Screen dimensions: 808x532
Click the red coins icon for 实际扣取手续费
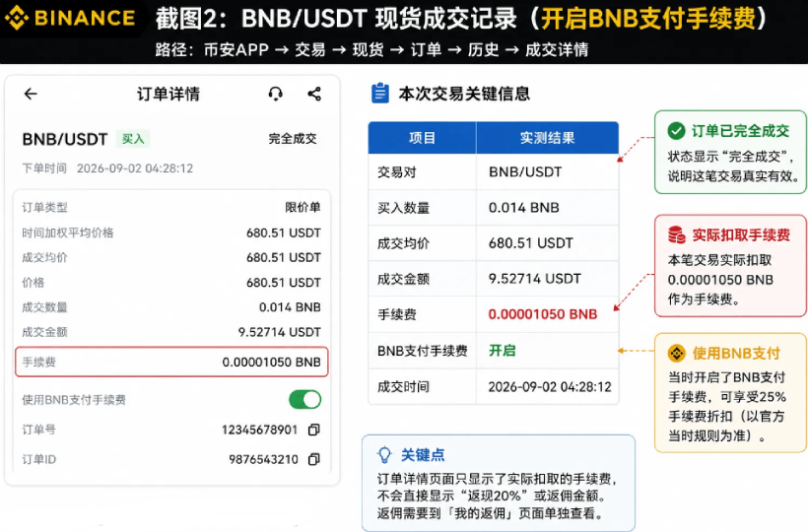click(x=677, y=234)
